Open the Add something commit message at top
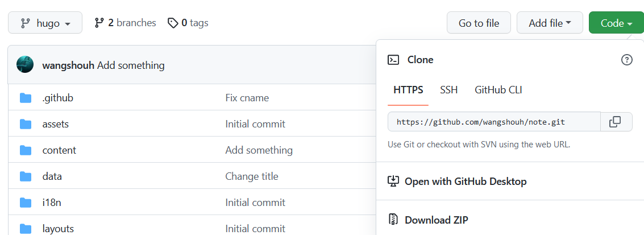 click(x=131, y=65)
